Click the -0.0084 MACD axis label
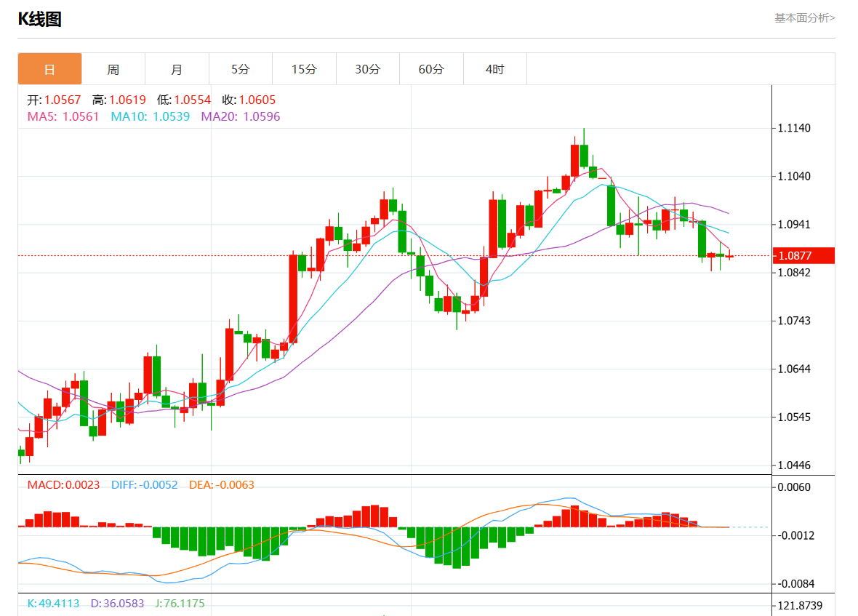Image resolution: width=858 pixels, height=616 pixels. coord(796,584)
